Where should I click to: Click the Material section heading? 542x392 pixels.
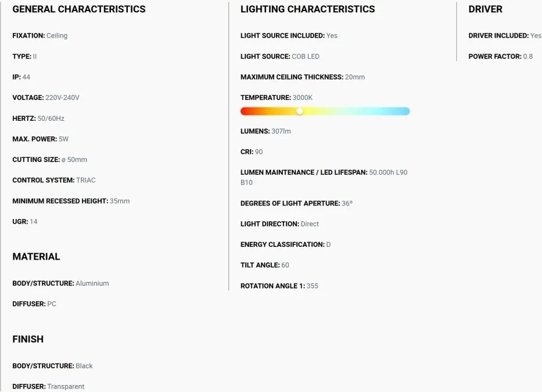click(36, 257)
